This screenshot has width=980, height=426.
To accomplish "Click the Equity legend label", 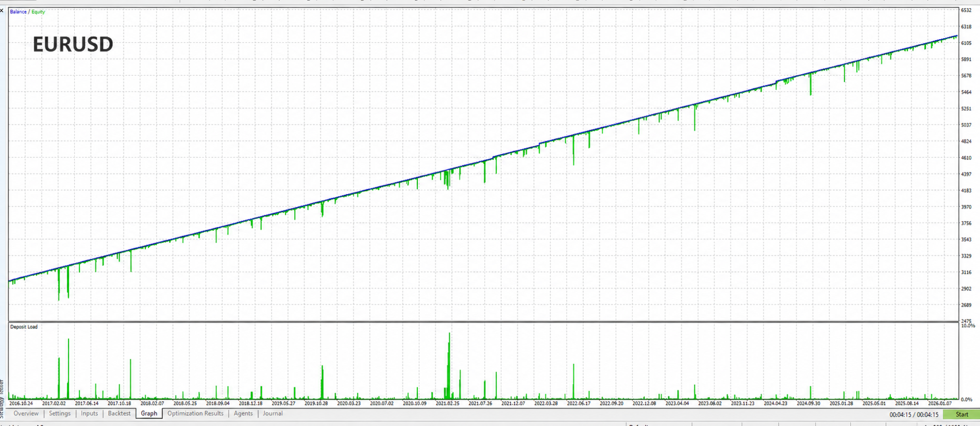I will coord(38,12).
